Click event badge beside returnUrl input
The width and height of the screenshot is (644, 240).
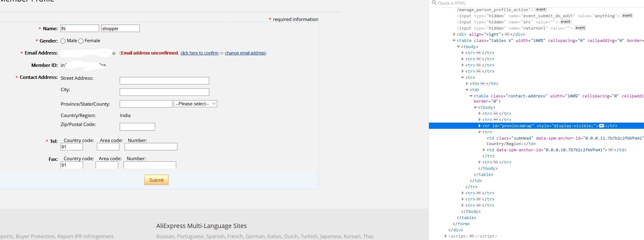click(x=580, y=28)
